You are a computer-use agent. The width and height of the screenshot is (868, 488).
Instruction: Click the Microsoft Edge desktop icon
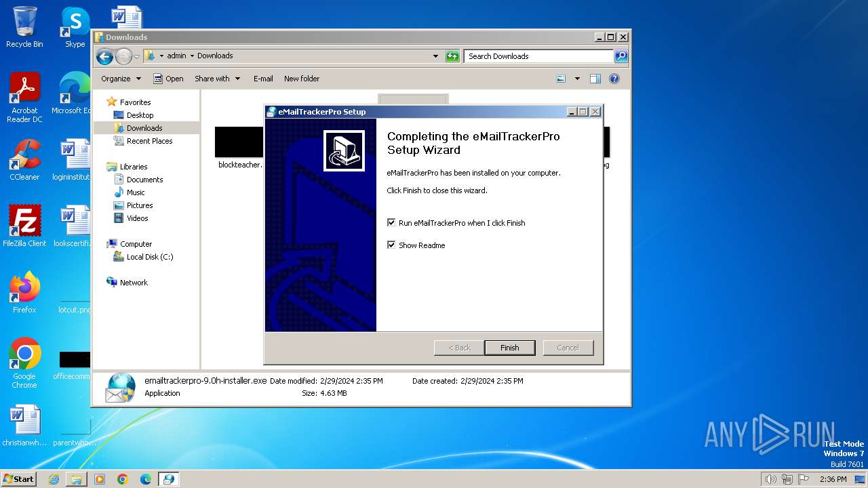[x=72, y=94]
